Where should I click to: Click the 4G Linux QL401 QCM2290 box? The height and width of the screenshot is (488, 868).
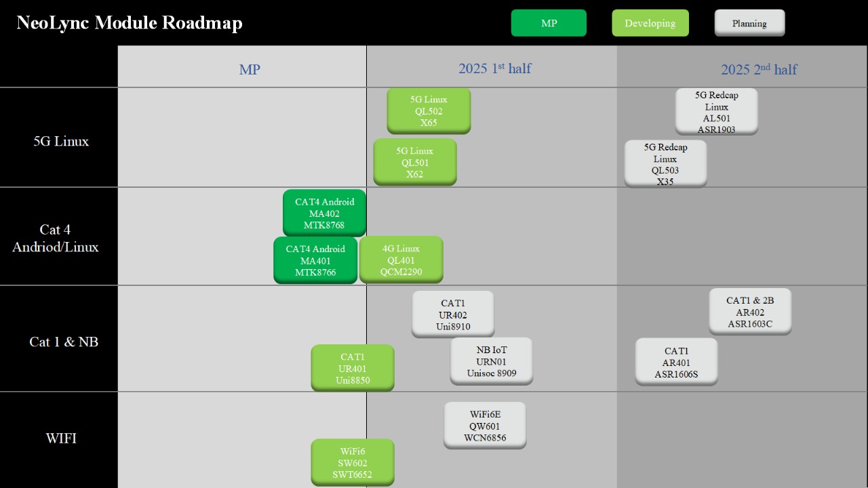(401, 260)
